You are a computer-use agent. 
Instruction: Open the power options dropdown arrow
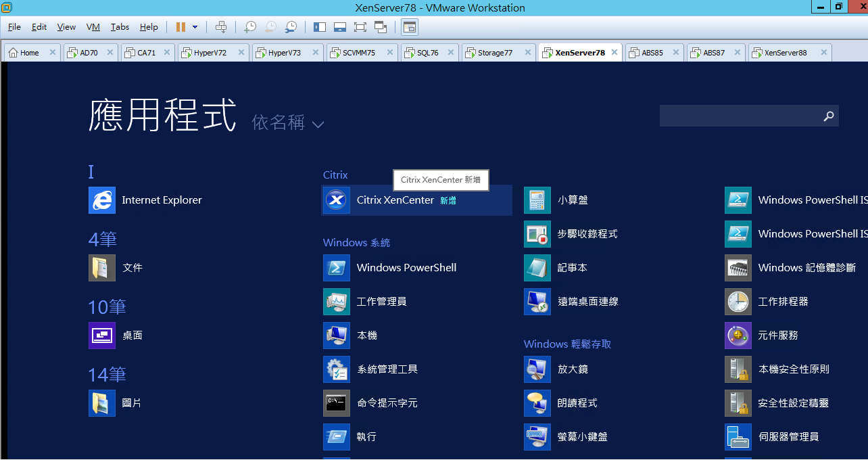pos(195,27)
